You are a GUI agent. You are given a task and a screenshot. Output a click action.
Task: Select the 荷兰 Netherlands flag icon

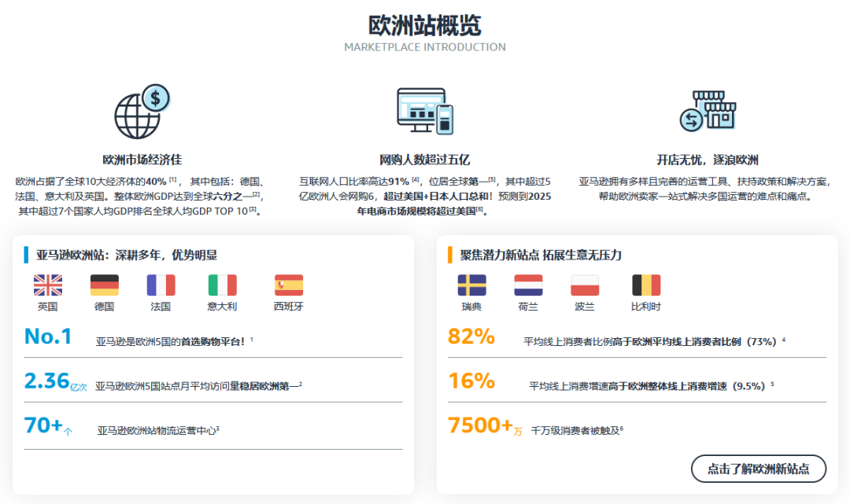click(x=529, y=285)
